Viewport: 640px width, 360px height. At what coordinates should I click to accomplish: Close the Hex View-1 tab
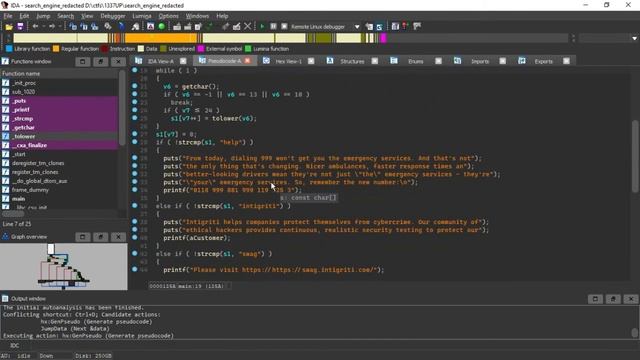pos(311,61)
